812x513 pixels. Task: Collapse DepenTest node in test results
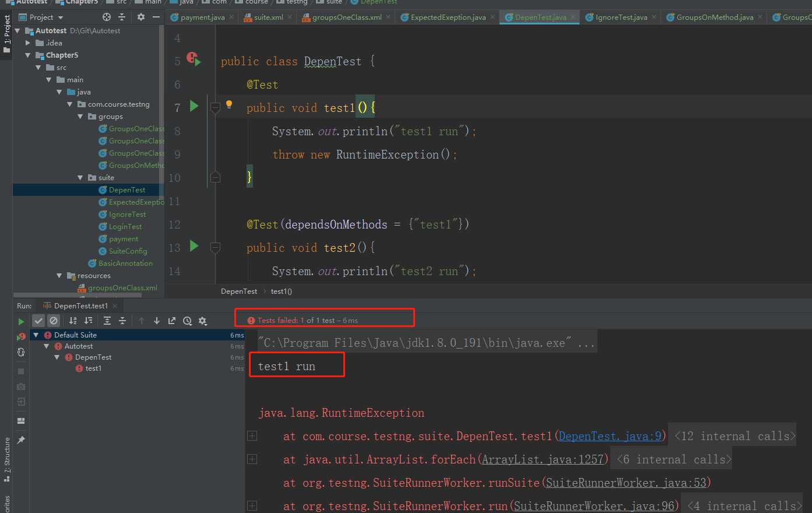57,357
